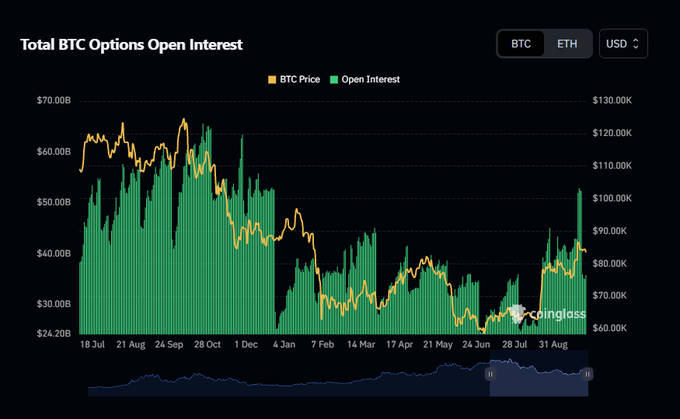Click the '$40.00B' left axis value
Image resolution: width=680 pixels, height=419 pixels.
54,253
